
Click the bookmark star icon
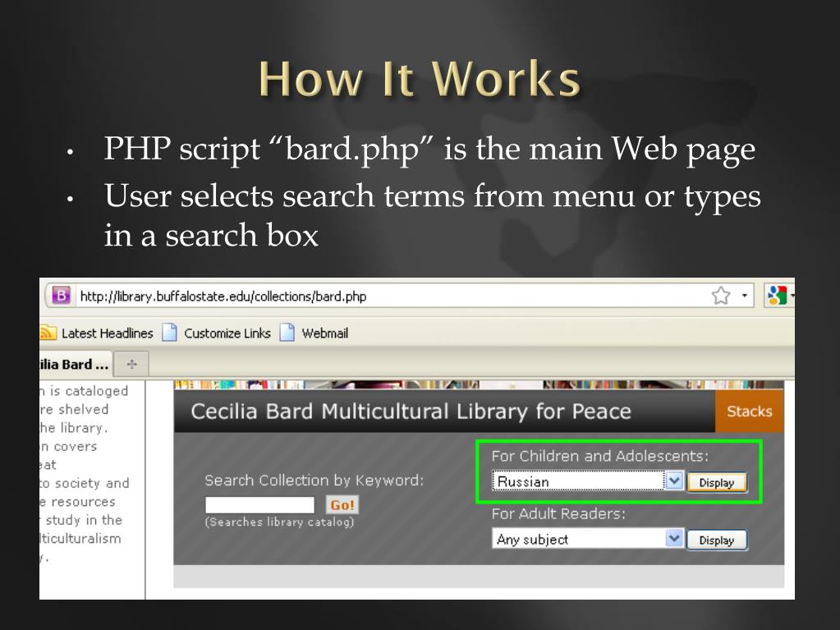pyautogui.click(x=721, y=295)
